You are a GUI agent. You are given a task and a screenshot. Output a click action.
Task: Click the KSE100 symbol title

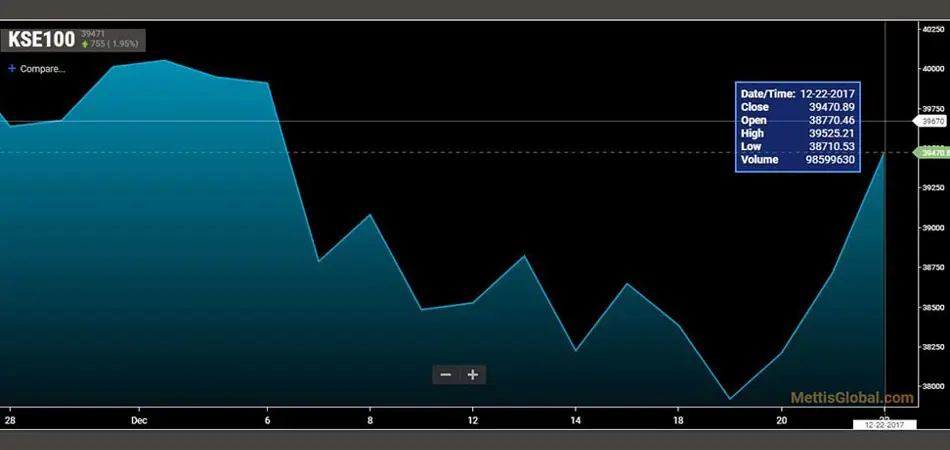[x=41, y=40]
